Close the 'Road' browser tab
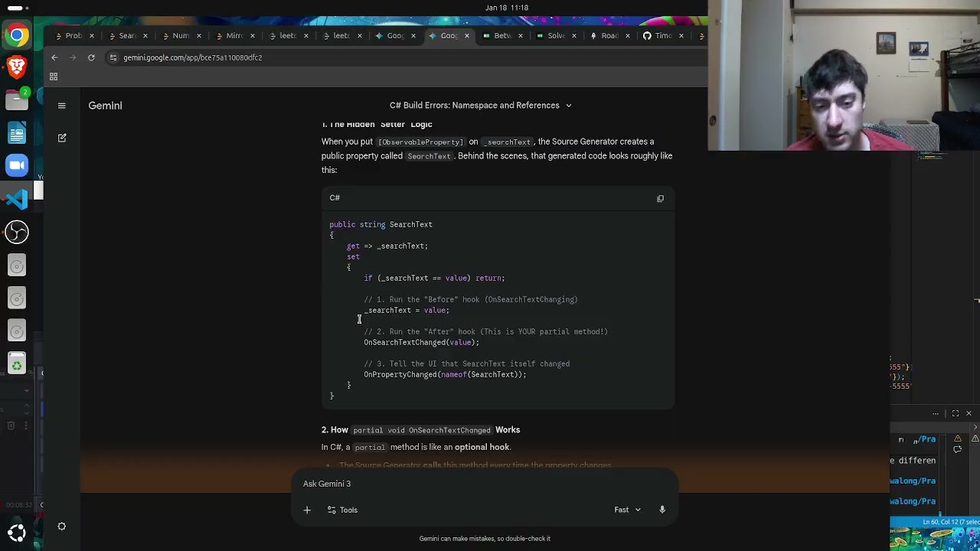 click(627, 36)
